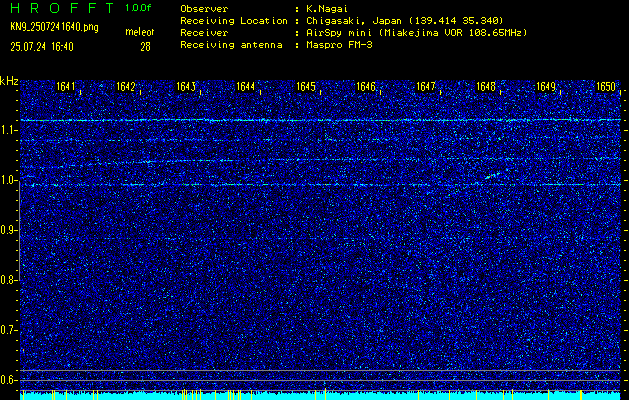Click the HROFFT program title
The image size is (629, 400).
point(63,8)
